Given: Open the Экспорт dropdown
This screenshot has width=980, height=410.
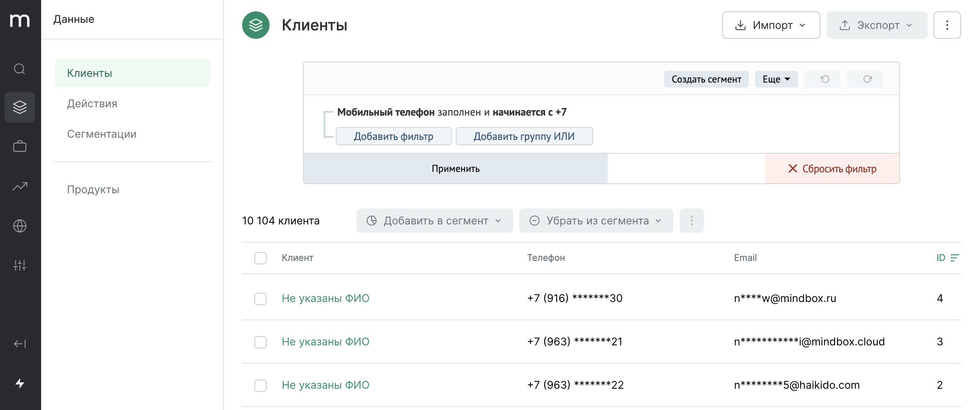Looking at the screenshot, I should [876, 25].
